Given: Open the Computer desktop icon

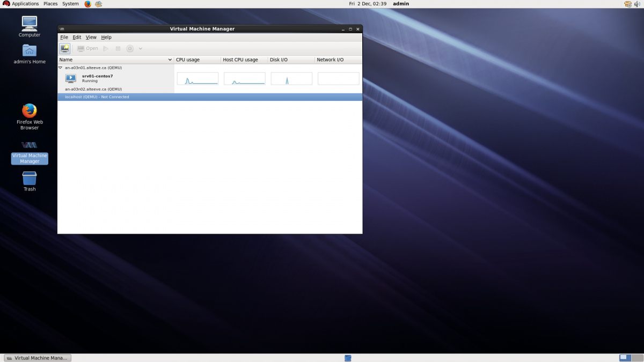Looking at the screenshot, I should pyautogui.click(x=30, y=24).
